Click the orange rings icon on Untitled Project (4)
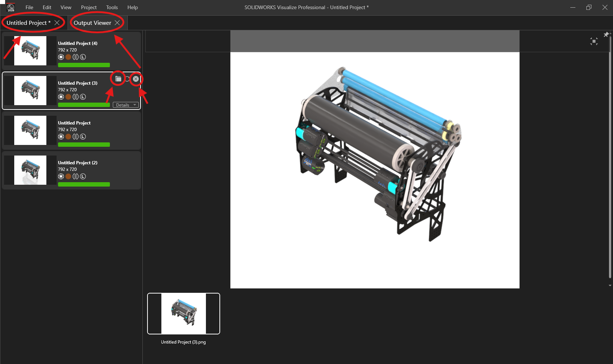 click(68, 57)
